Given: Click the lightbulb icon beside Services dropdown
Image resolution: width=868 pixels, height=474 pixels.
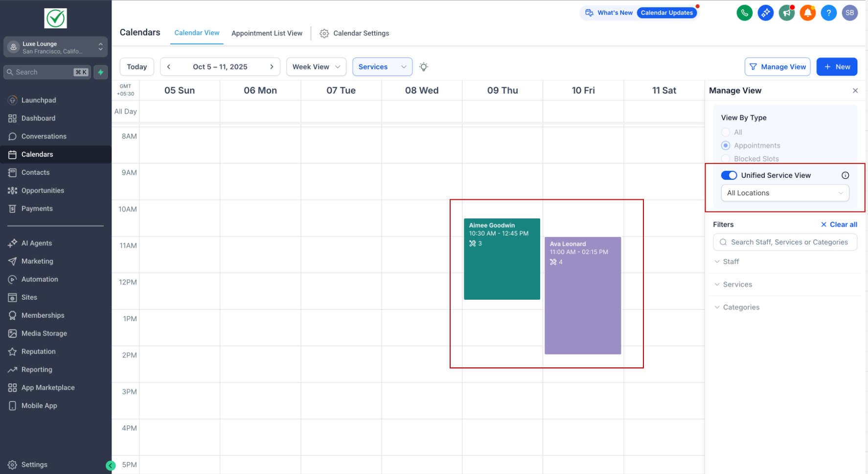Looking at the screenshot, I should click(424, 67).
